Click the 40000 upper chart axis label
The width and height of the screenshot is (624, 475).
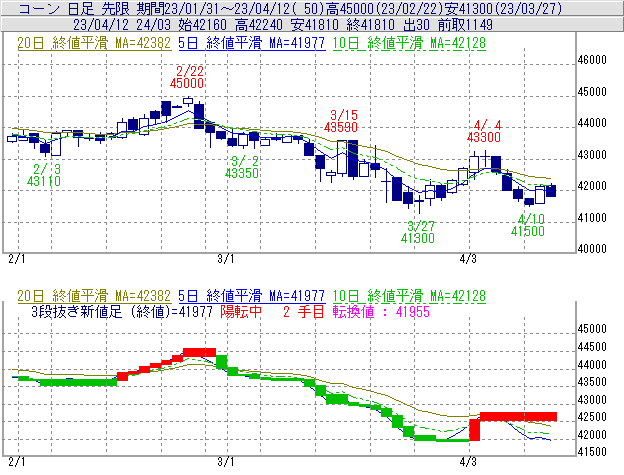click(x=592, y=249)
